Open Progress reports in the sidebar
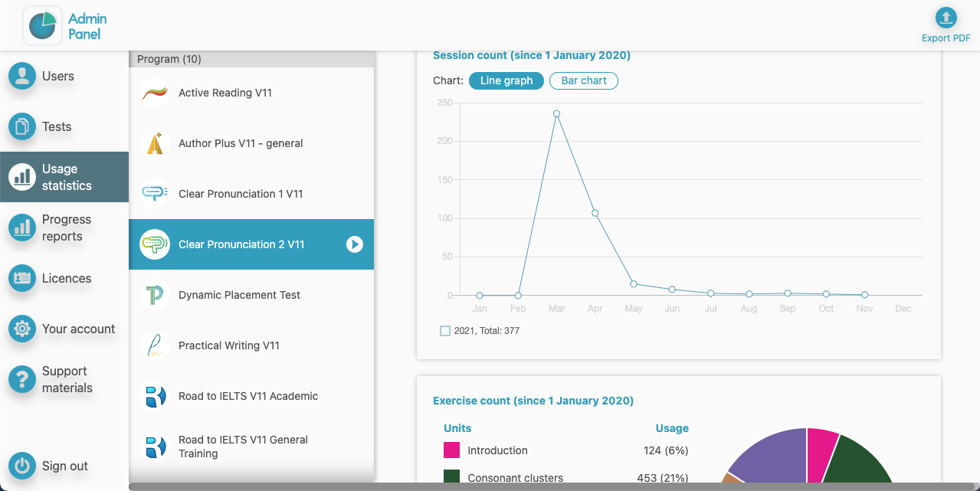Screen dimensions: 980x491 (64, 227)
